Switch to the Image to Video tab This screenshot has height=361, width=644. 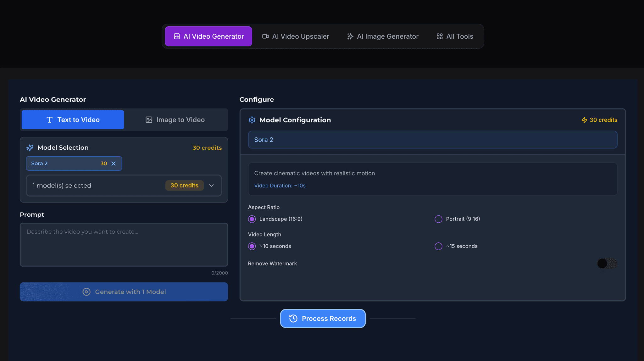coord(175,120)
